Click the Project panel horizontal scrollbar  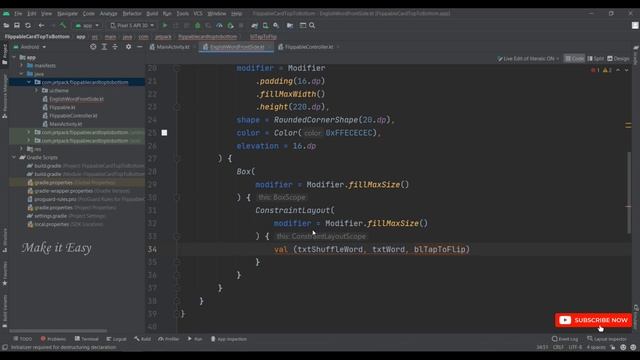tap(58, 331)
